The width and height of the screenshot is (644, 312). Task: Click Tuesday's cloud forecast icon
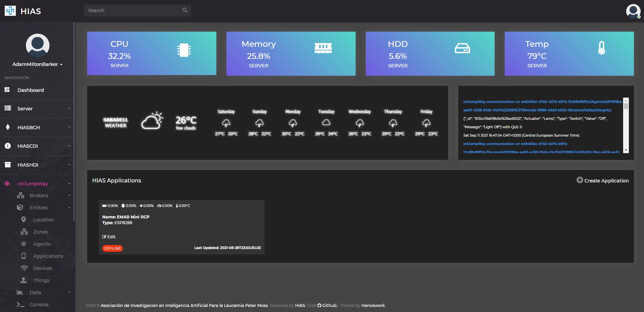click(326, 123)
